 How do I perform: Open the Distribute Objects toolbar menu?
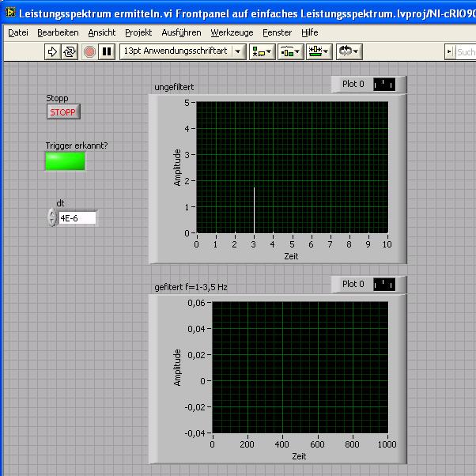pyautogui.click(x=291, y=51)
